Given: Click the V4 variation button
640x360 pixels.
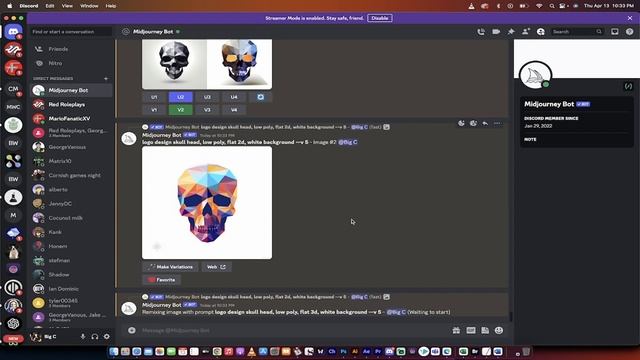Looking at the screenshot, I should 233,110.
